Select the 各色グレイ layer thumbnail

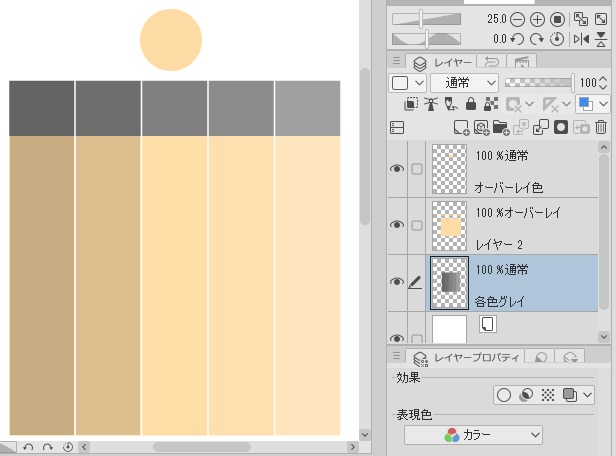tap(448, 283)
